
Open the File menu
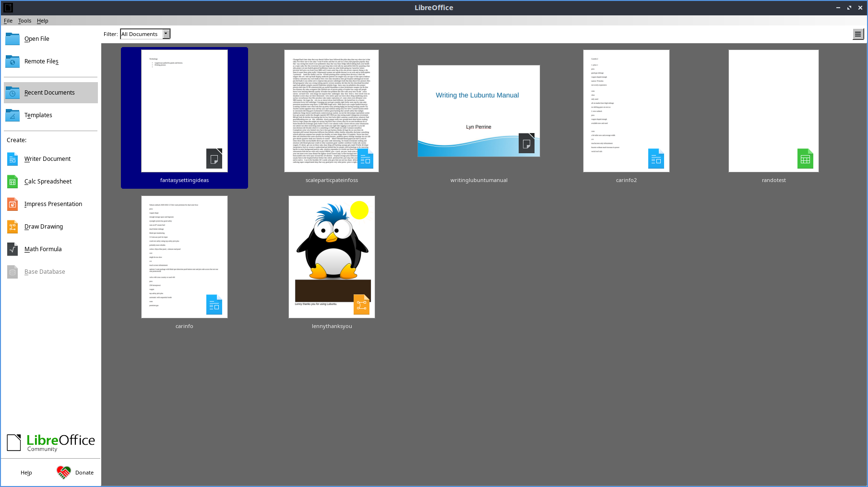click(x=8, y=21)
